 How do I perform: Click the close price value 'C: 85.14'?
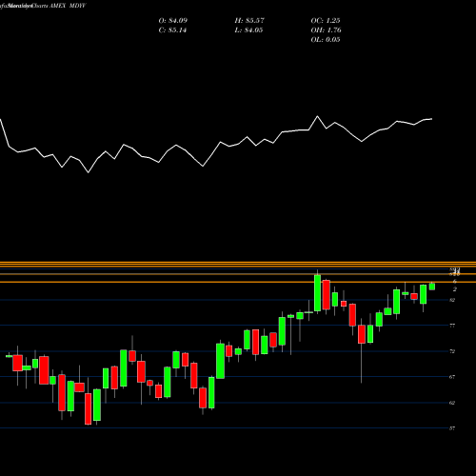click(x=172, y=30)
